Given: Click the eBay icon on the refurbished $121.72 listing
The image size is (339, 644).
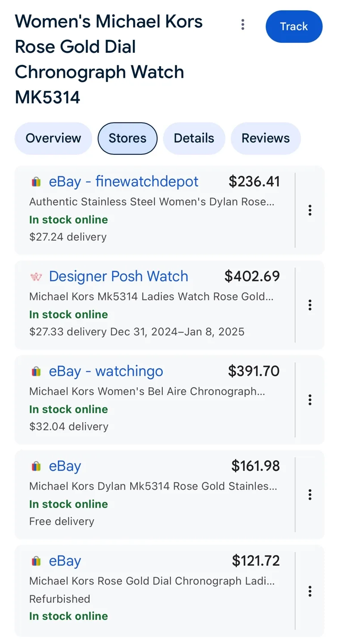Looking at the screenshot, I should tap(36, 560).
